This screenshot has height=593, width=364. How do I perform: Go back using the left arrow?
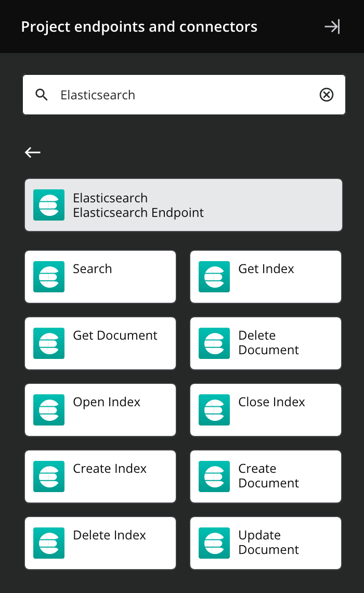pyautogui.click(x=33, y=152)
